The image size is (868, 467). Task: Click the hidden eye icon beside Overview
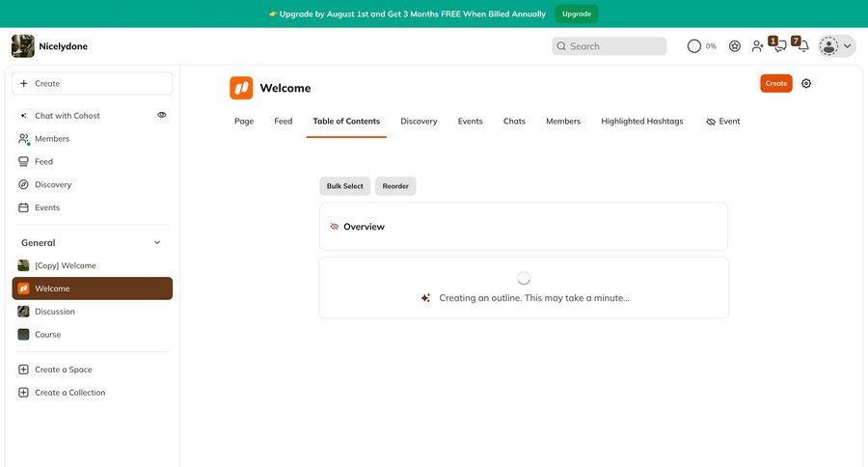(335, 226)
